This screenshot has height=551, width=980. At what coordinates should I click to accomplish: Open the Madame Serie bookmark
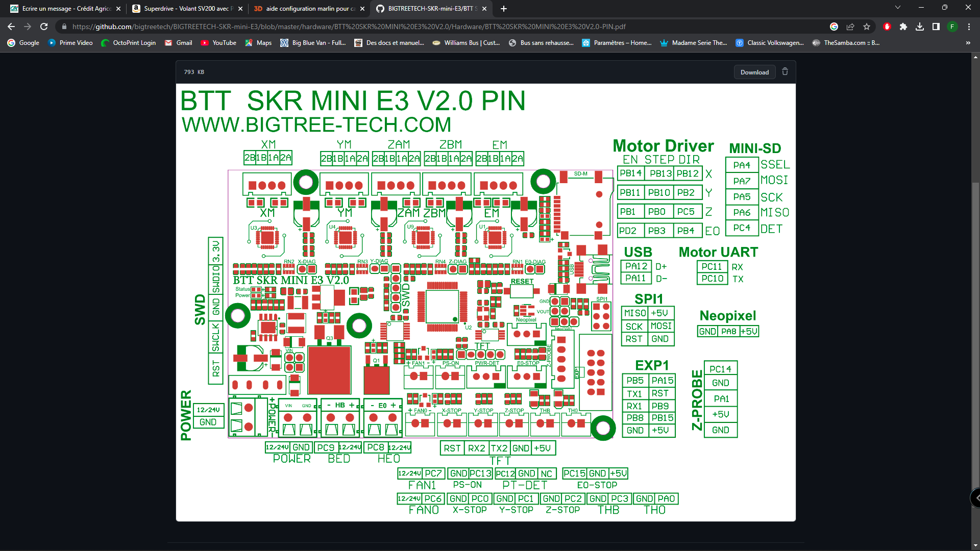[x=693, y=43]
